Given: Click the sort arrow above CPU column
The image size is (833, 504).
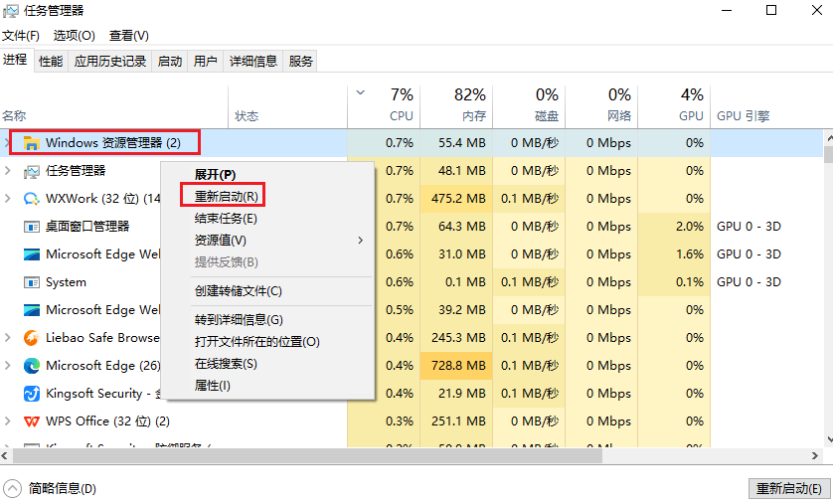Looking at the screenshot, I should tap(360, 92).
